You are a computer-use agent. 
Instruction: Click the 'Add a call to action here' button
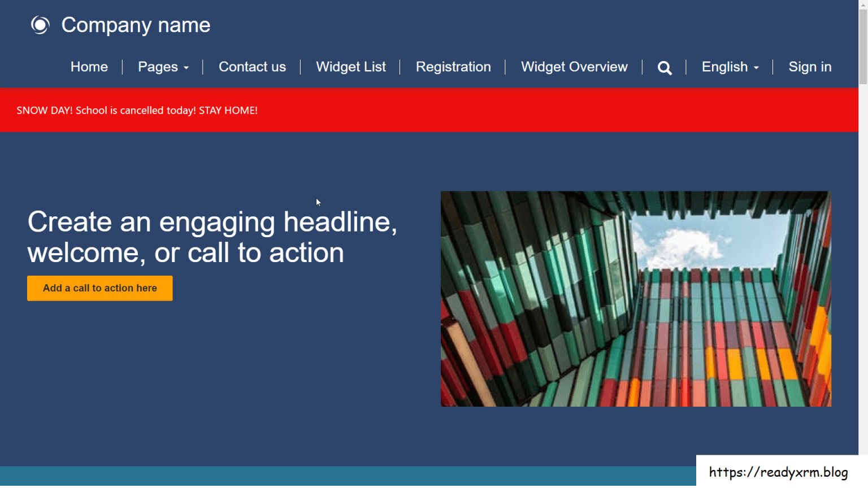[x=99, y=288]
